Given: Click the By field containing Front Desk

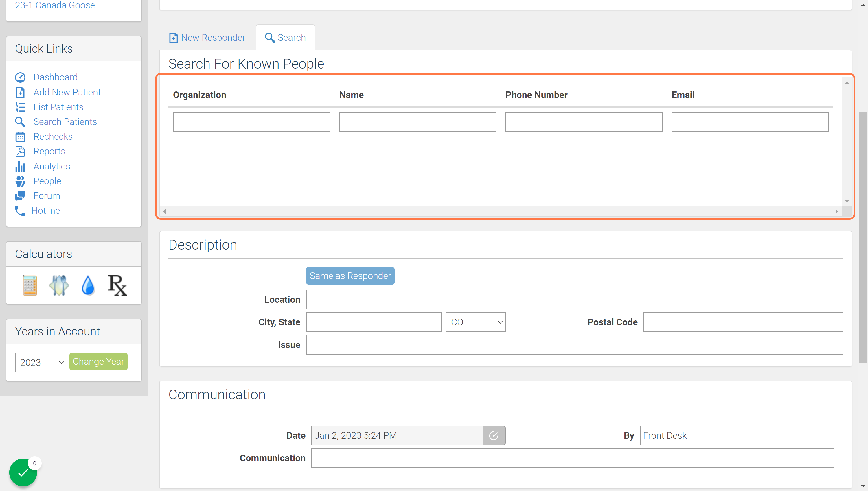Looking at the screenshot, I should coord(737,435).
